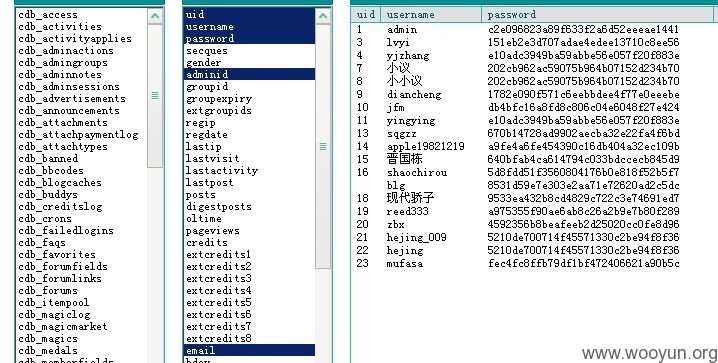
Task: Select the gender column
Action: click(x=204, y=63)
